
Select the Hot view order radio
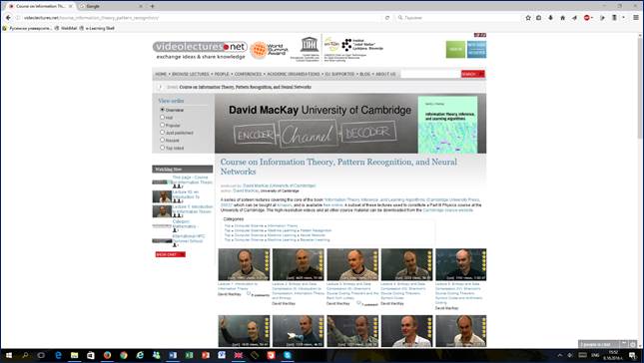[162, 118]
